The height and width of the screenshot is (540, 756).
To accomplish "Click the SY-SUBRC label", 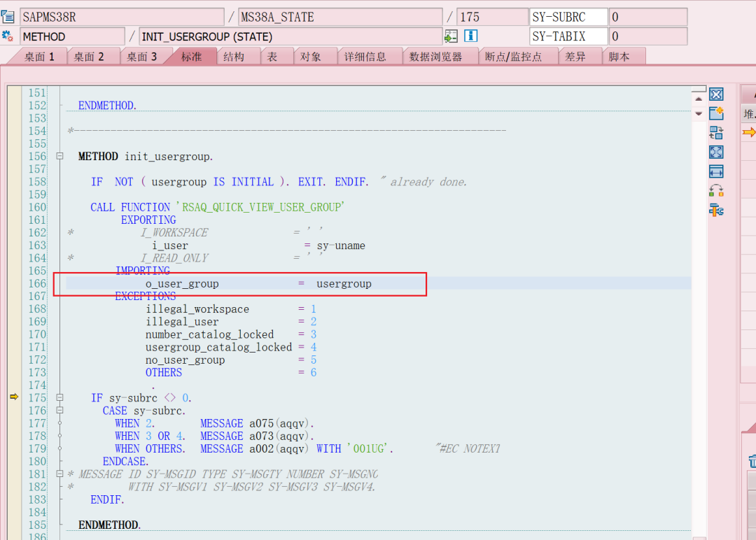I will (x=568, y=17).
